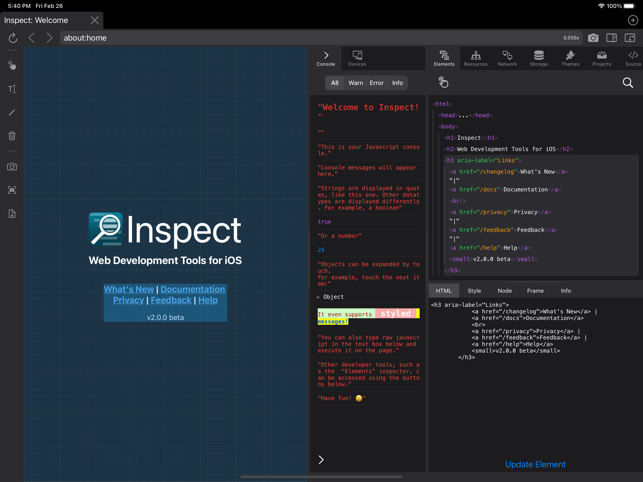Capture selected region screenshot icon
643x482 pixels.
(x=12, y=190)
